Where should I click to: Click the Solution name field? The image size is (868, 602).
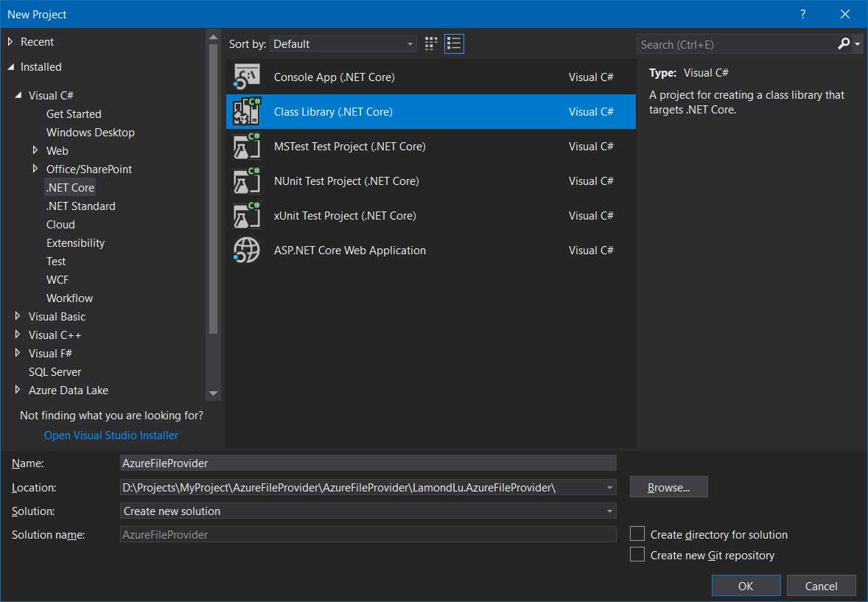pyautogui.click(x=368, y=534)
